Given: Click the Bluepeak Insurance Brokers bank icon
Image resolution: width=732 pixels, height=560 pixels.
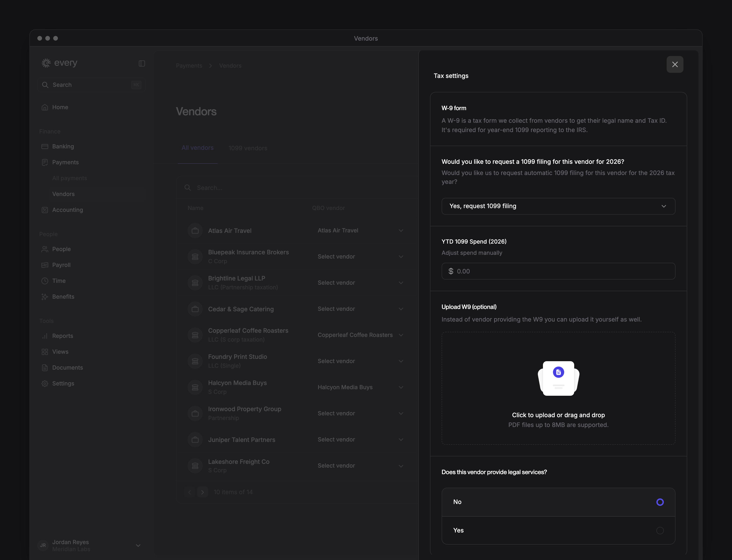Looking at the screenshot, I should pyautogui.click(x=195, y=256).
